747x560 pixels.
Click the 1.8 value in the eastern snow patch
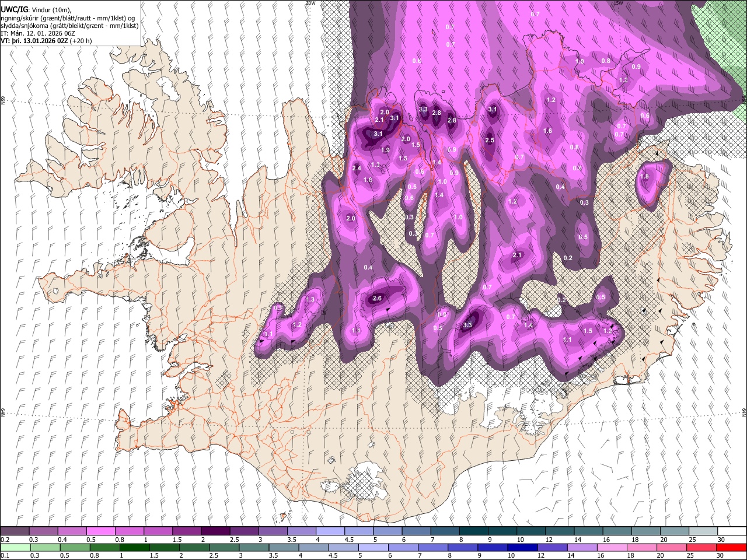[x=644, y=177]
